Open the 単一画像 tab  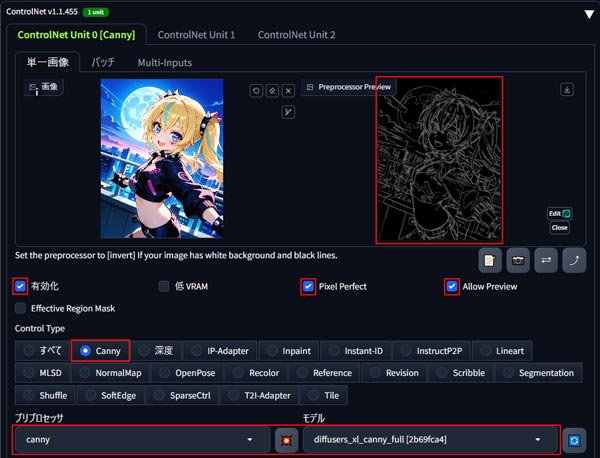click(x=47, y=62)
